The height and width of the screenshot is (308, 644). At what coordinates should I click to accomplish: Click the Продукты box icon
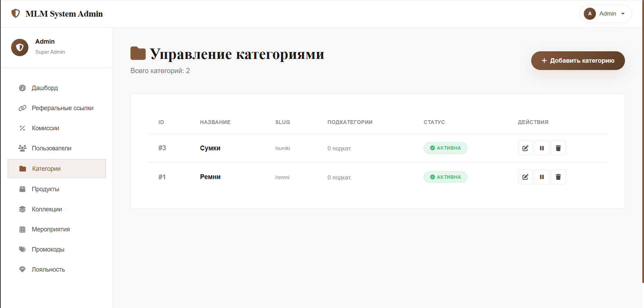[22, 189]
